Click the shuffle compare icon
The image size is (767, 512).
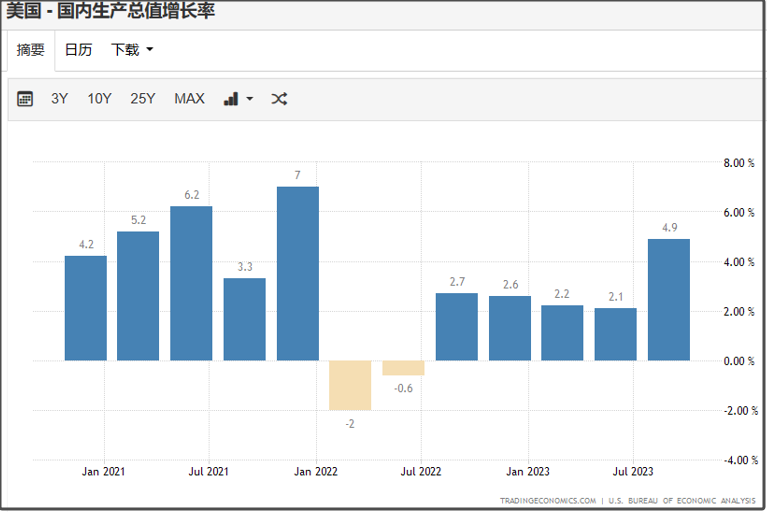(x=279, y=99)
